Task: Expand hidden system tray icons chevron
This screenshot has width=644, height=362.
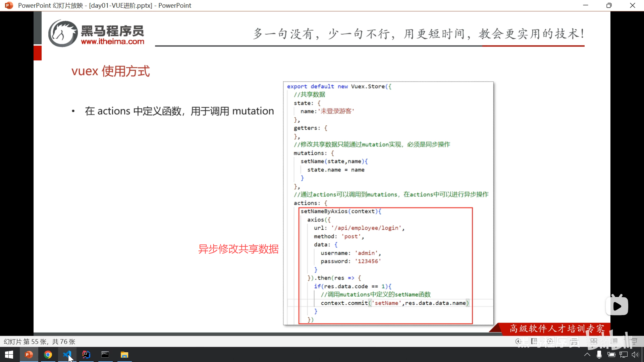Action: [x=587, y=355]
